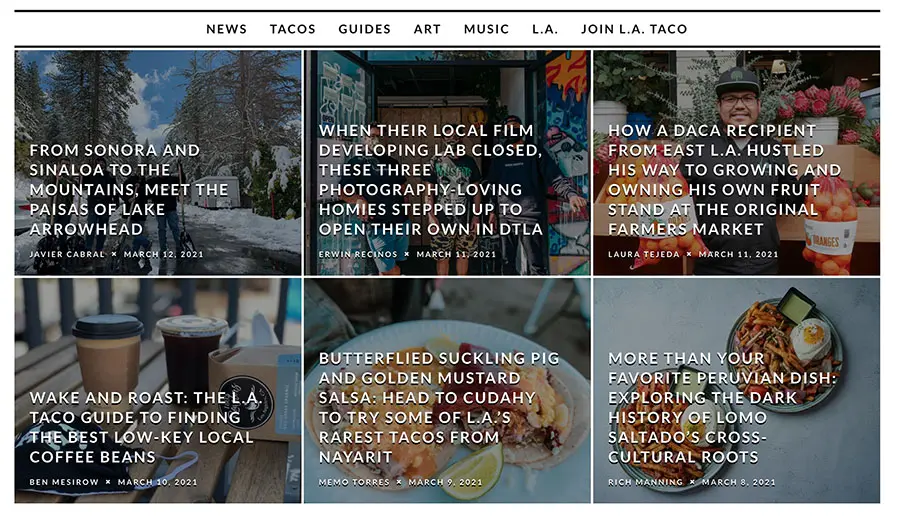Read the butterflied suckling pig tacos headline

pos(439,408)
